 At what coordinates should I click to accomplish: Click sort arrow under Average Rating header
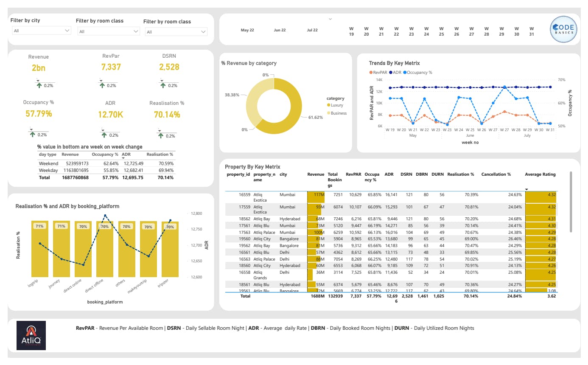pos(527,189)
